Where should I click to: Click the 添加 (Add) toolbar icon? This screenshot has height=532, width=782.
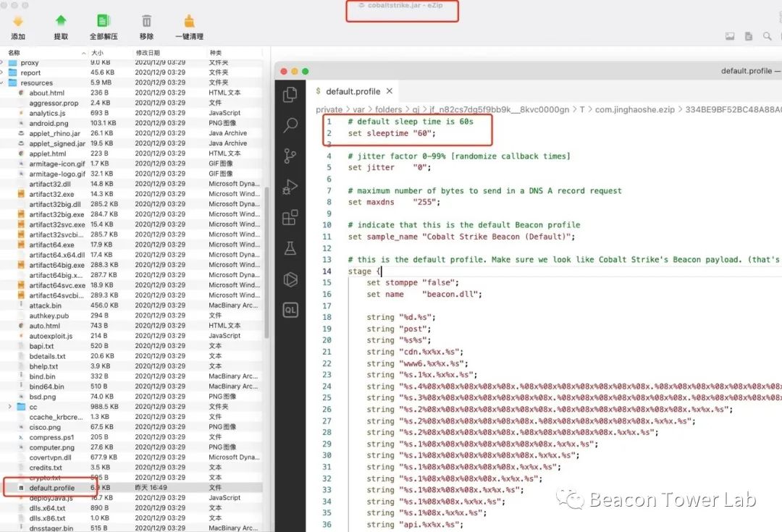click(18, 22)
